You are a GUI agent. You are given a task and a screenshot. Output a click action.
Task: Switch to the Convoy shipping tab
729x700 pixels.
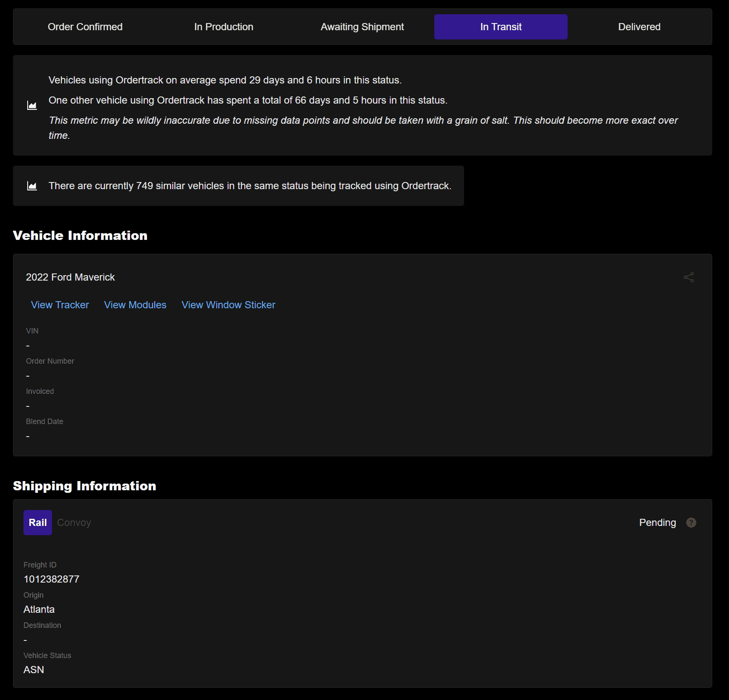point(74,523)
